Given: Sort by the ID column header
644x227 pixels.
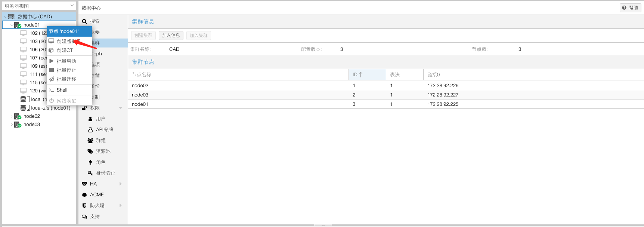Looking at the screenshot, I should [x=367, y=75].
